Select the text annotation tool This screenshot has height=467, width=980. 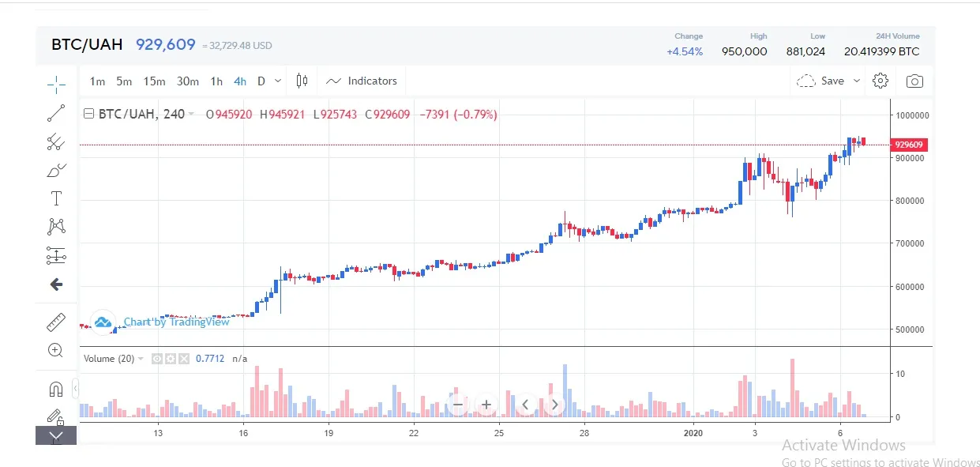click(56, 198)
